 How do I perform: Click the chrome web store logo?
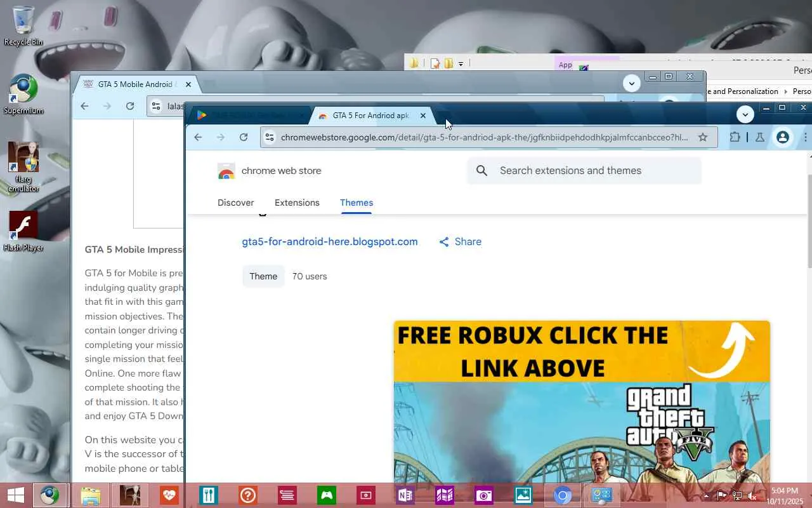pyautogui.click(x=270, y=171)
